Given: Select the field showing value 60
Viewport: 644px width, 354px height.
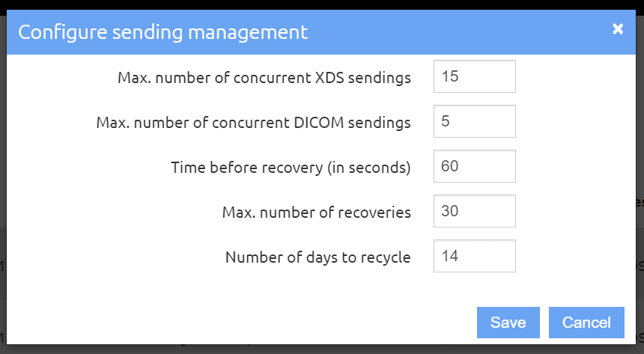Looking at the screenshot, I should [474, 166].
